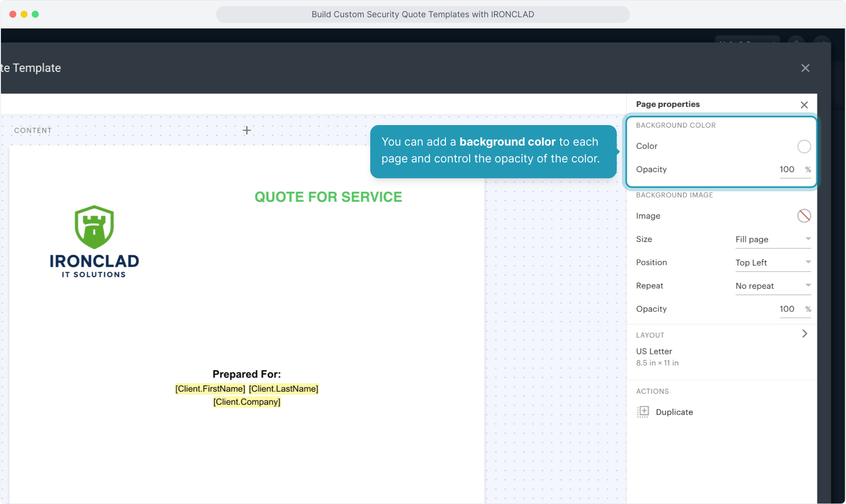Close the Page properties panel
Image resolution: width=846 pixels, height=504 pixels.
tap(804, 105)
